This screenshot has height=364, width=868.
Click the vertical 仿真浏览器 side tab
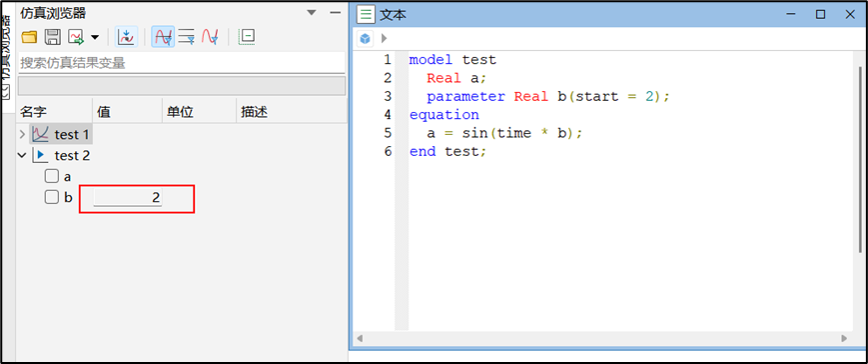[6, 57]
